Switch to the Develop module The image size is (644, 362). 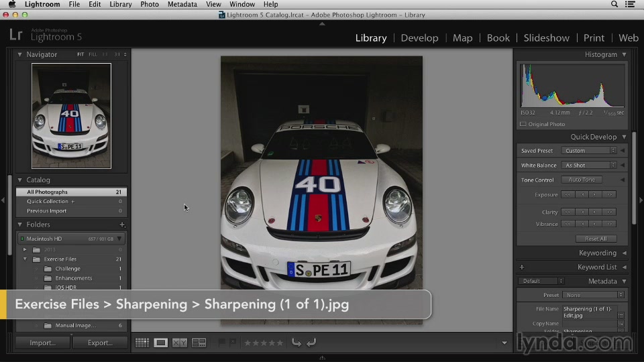coord(419,38)
